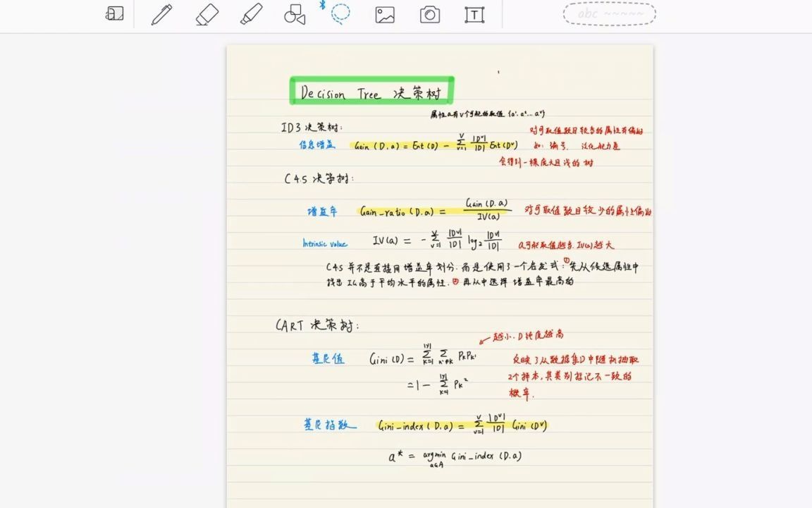Click the green-boxed Decision Tree title

pos(371,90)
